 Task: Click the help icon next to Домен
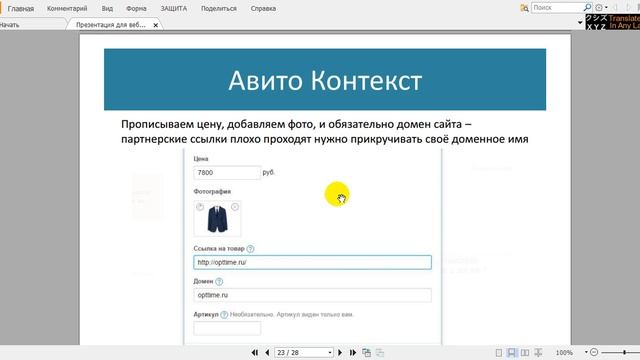coord(219,282)
